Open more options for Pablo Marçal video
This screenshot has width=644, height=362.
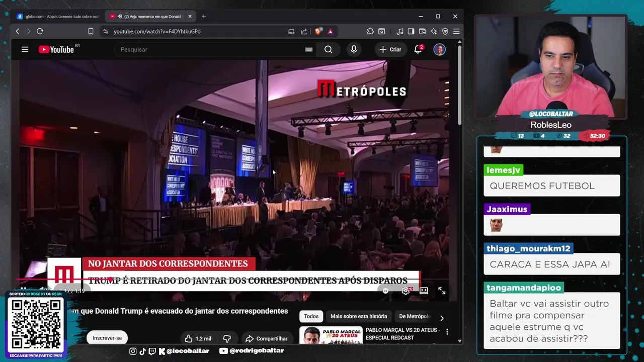point(447,332)
